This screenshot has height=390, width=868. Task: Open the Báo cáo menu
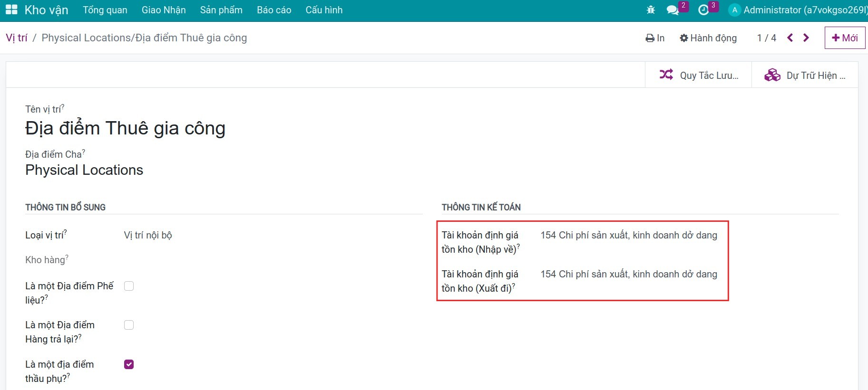tap(274, 10)
